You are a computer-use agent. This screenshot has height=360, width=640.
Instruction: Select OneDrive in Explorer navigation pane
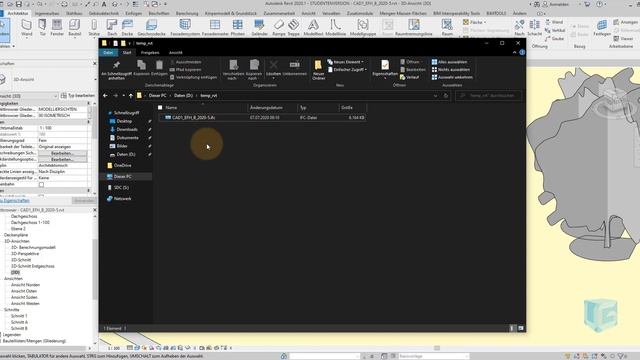[122, 165]
